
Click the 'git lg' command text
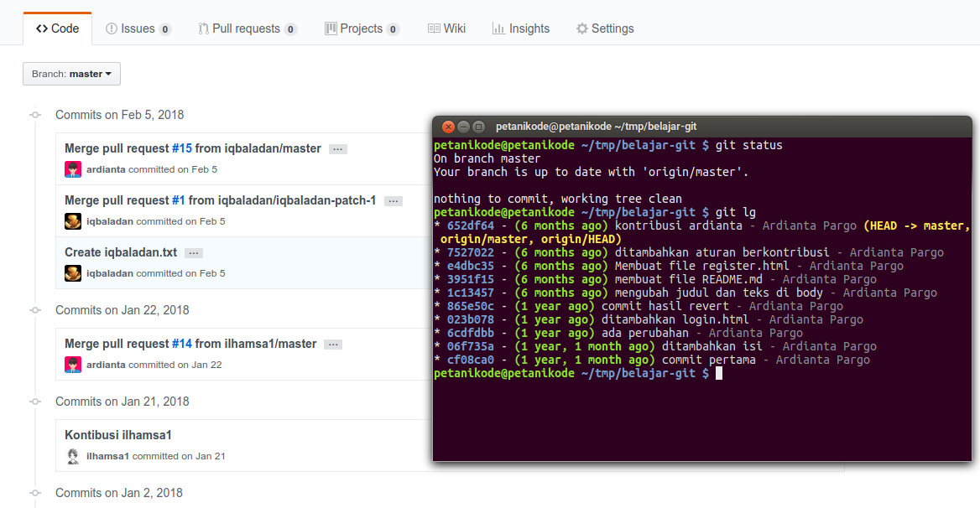pyautogui.click(x=736, y=213)
